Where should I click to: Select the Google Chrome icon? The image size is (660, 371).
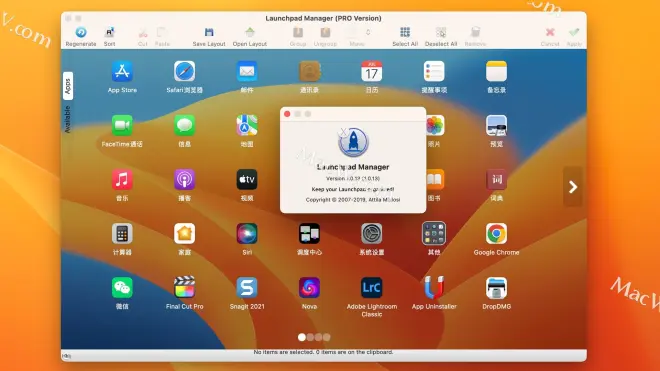tap(496, 234)
